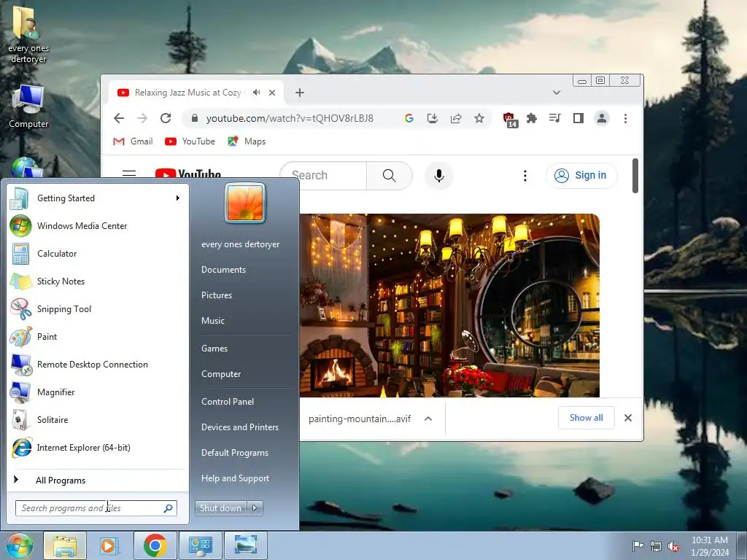The height and width of the screenshot is (560, 747).
Task: Close the downloads bar
Action: pos(628,418)
